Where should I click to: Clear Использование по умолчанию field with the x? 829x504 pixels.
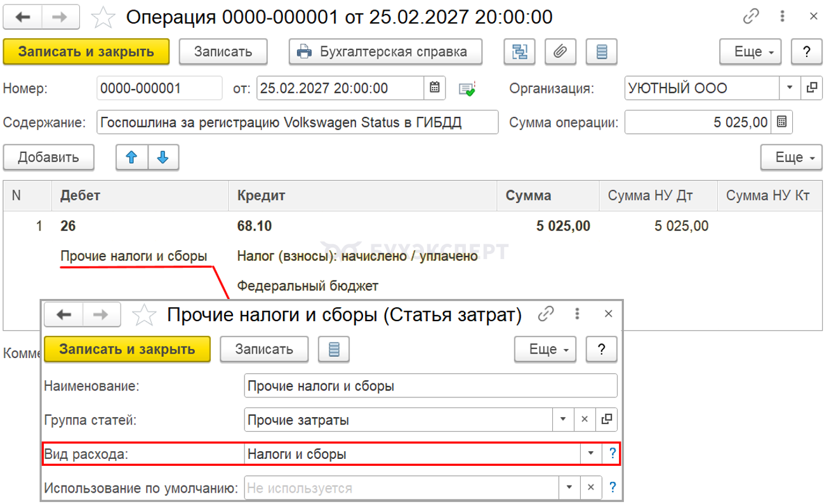point(590,487)
